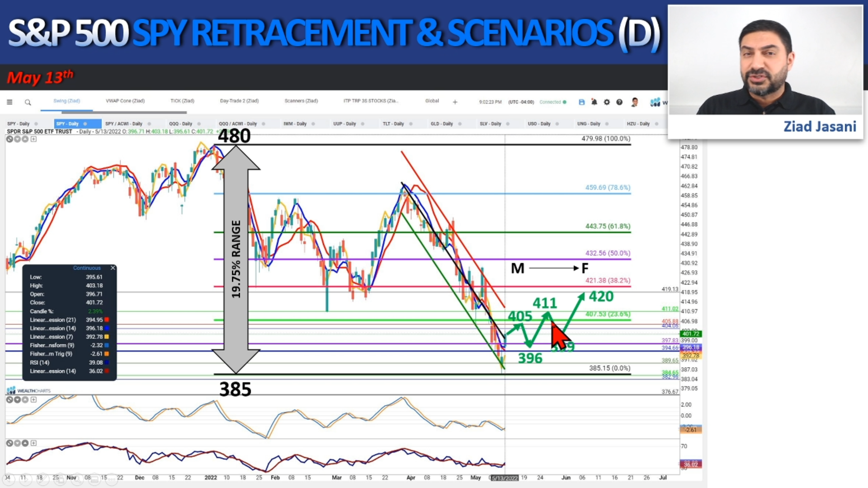Switch to the VWAP Cone (Ziad) workspace tab
Image resolution: width=868 pixels, height=488 pixels.
(125, 101)
